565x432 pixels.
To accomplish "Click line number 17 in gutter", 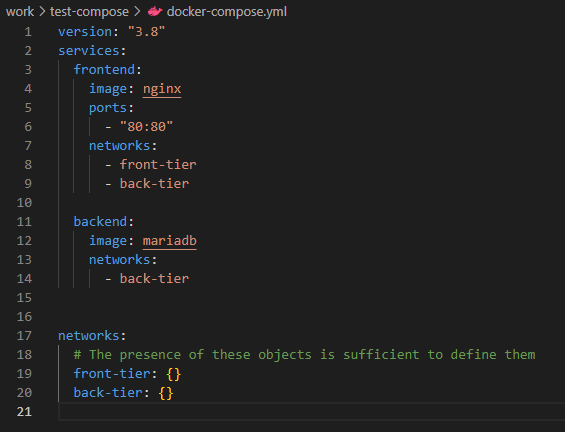I will click(x=24, y=336).
